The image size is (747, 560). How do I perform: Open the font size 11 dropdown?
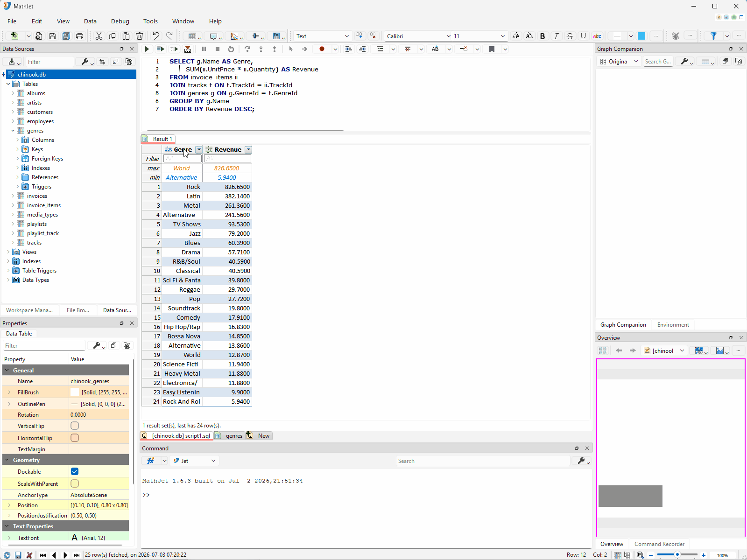click(503, 36)
